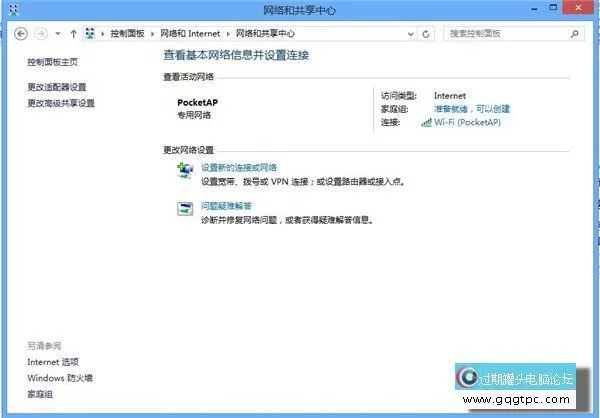
Task: Open the recent locations dropdown arrow
Action: tap(58, 34)
